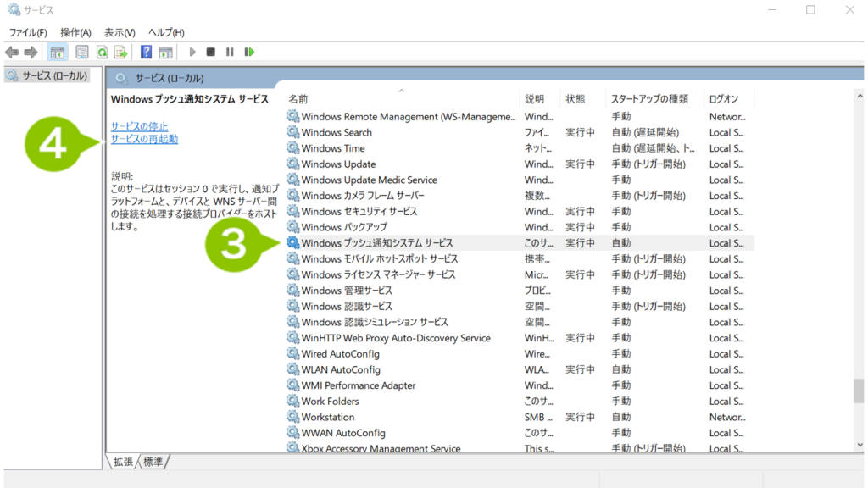868x488 pixels.
Task: Click the vertical scrollbar thumb of the services list
Action: point(860,391)
